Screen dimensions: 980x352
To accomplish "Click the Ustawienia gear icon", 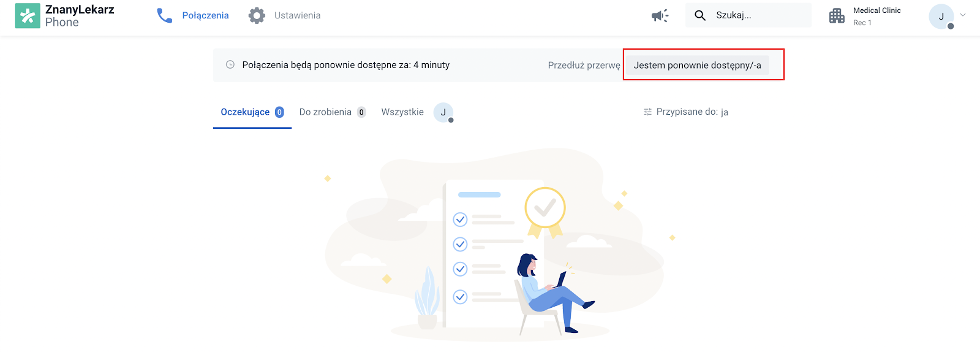I will pos(257,15).
